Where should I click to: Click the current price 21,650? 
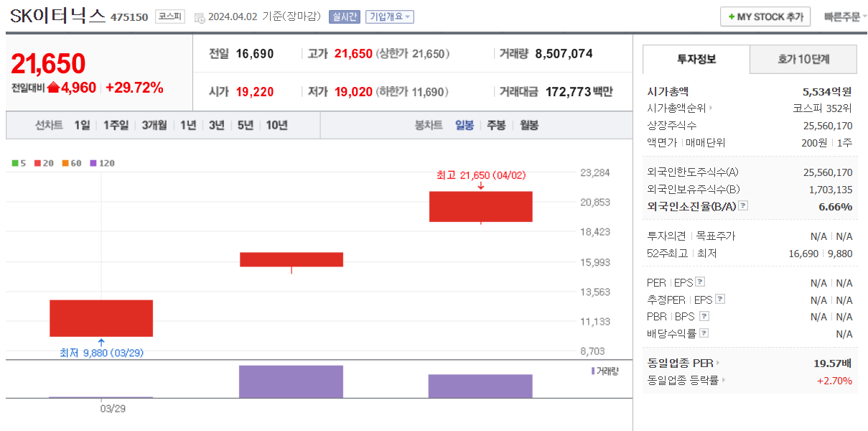(x=48, y=64)
